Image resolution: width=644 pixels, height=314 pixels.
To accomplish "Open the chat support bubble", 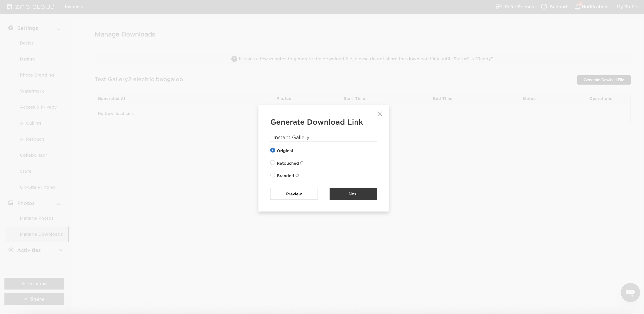I will click(630, 292).
